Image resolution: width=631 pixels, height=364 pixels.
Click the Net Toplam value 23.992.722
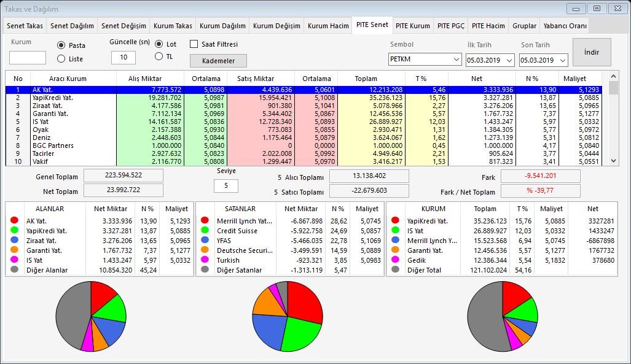point(123,190)
